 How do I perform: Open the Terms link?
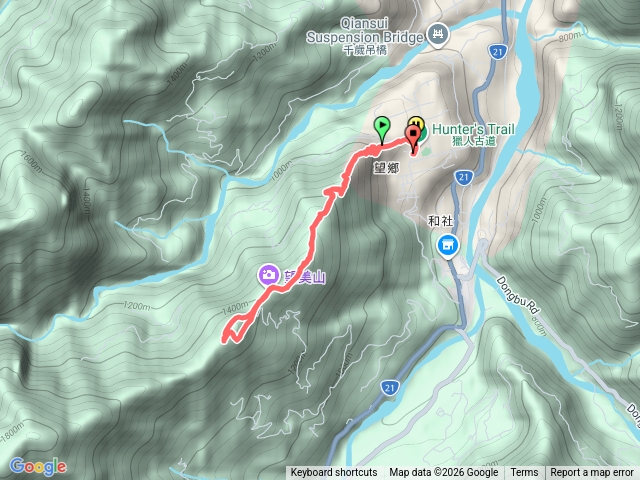tap(524, 473)
